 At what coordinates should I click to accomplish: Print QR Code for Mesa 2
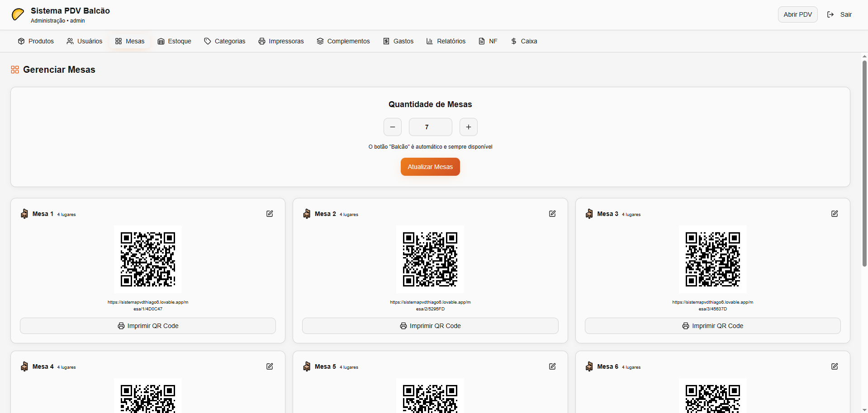430,326
